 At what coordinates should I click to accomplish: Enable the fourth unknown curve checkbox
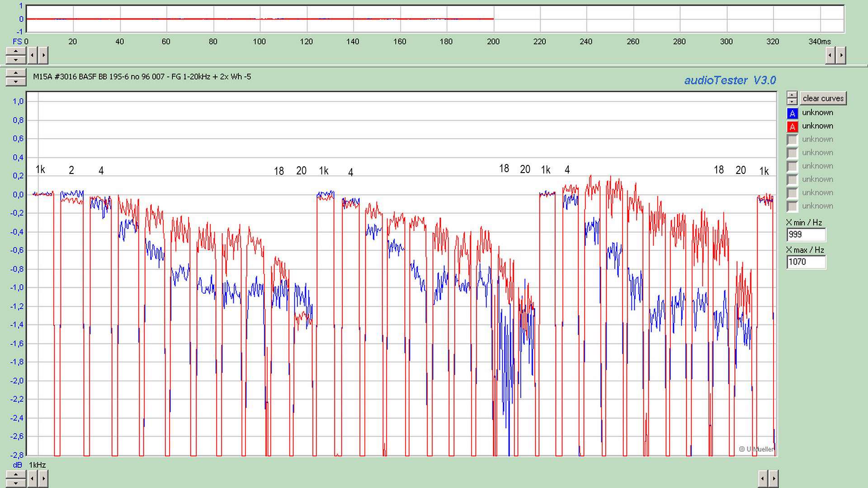(792, 153)
